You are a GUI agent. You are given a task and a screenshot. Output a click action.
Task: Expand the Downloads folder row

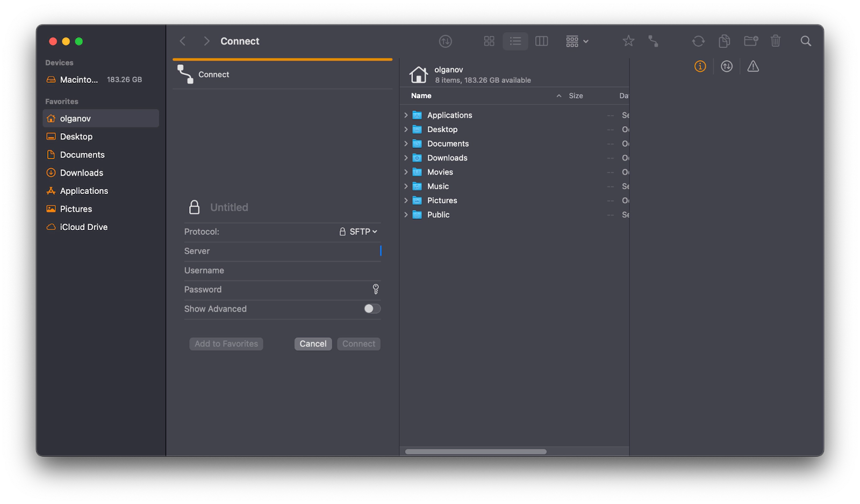click(406, 158)
